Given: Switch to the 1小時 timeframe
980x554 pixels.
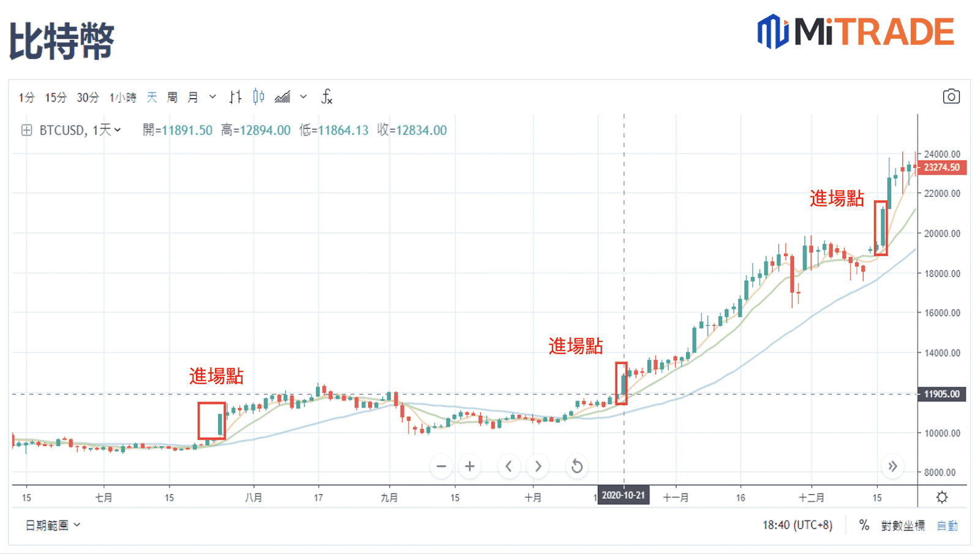Looking at the screenshot, I should pos(123,97).
